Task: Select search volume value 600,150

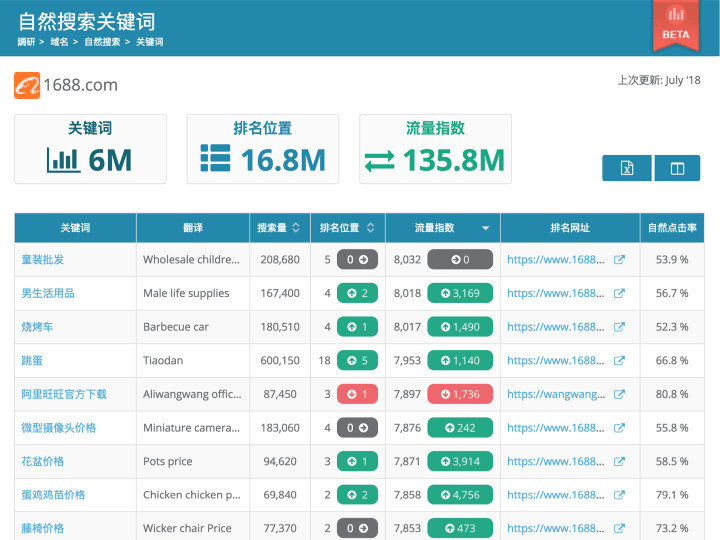Action: click(280, 360)
